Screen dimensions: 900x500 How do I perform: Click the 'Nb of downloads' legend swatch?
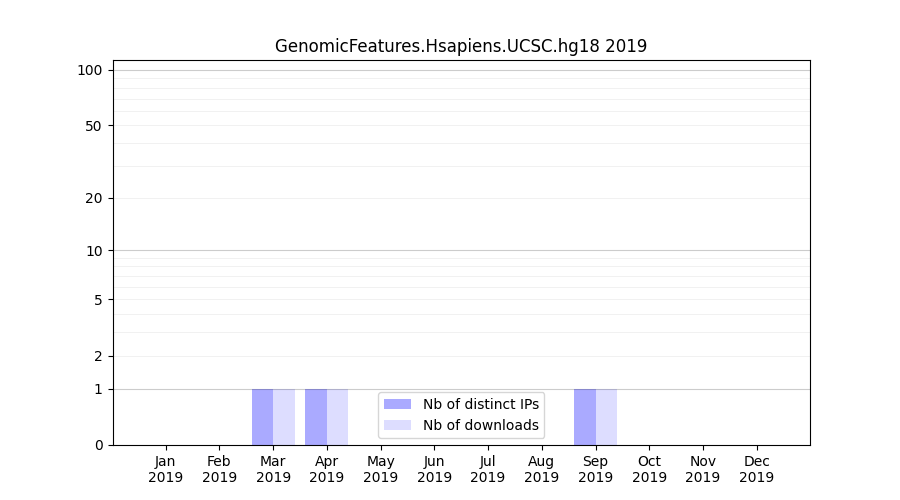[x=397, y=425]
